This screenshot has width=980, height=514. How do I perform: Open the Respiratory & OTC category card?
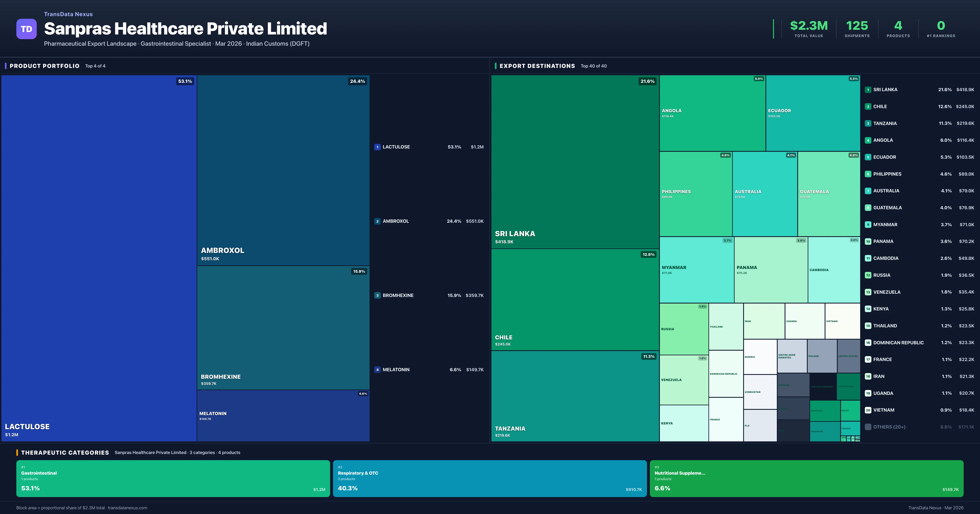(490, 478)
